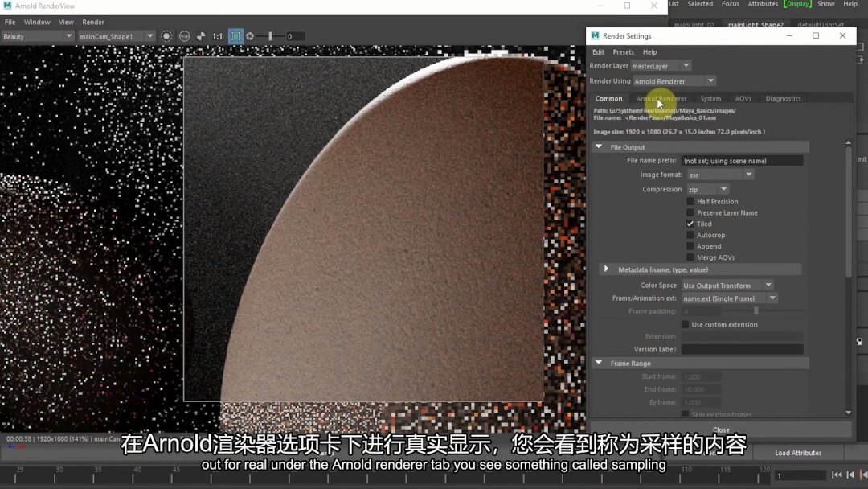
Task: Toggle Preserve Layer Name checkbox
Action: click(x=690, y=212)
